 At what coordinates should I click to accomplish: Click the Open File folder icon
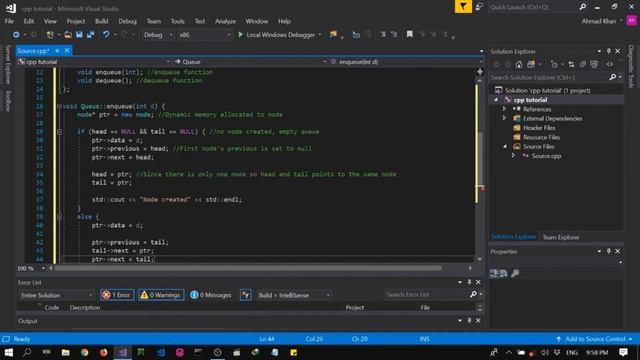[x=68, y=35]
